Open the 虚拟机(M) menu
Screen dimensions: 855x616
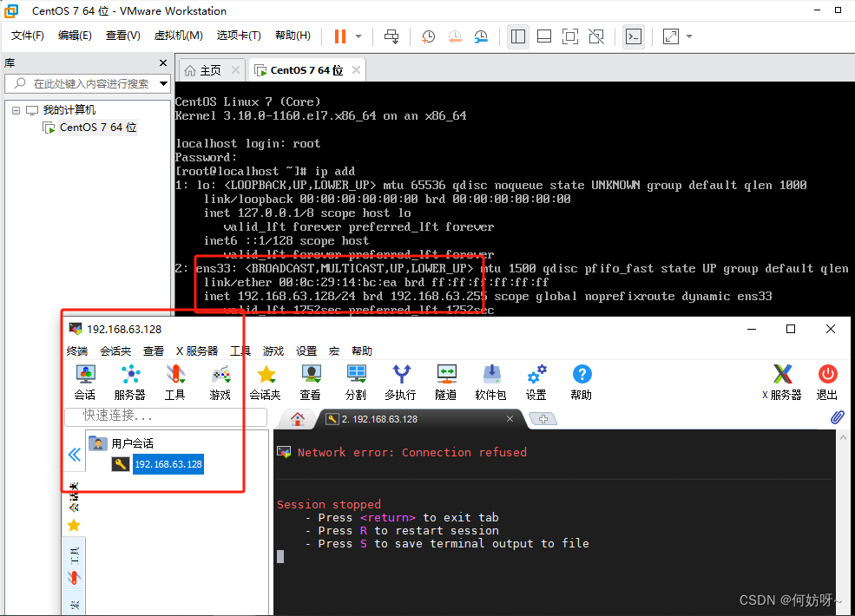click(x=179, y=36)
